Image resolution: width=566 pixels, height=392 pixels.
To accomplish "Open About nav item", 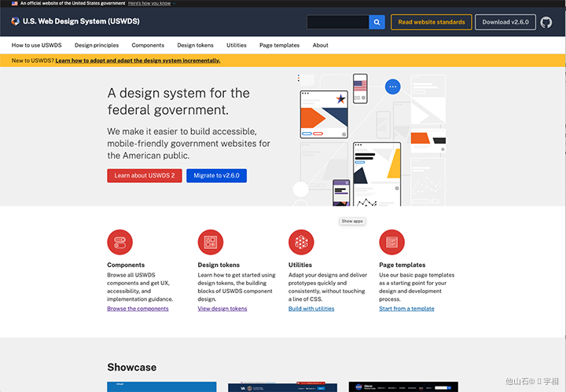I will [x=321, y=45].
